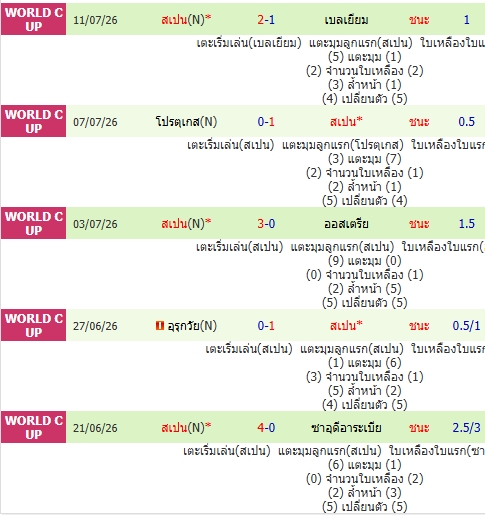Click สเปน(N)* in the 03/07/26 row

tap(186, 224)
